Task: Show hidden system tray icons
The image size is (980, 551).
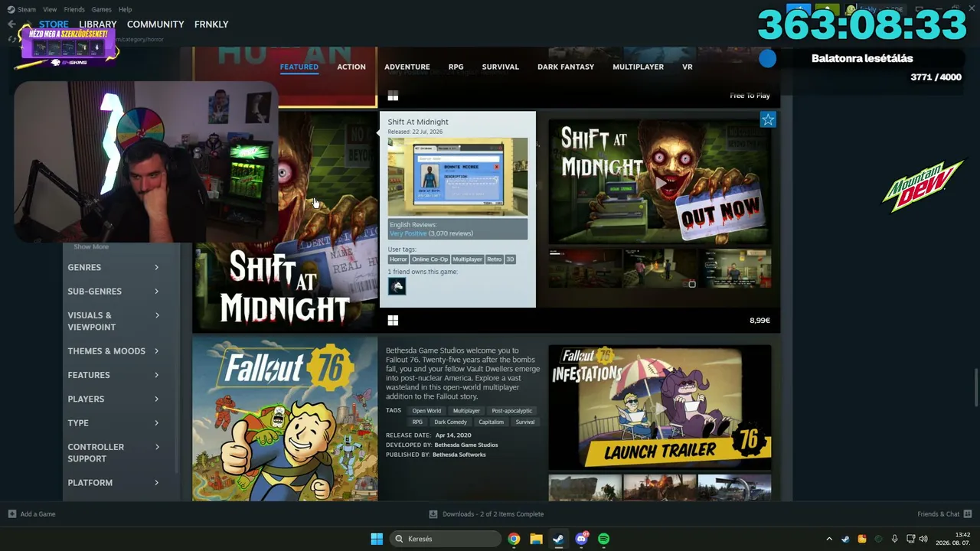Action: pos(829,539)
